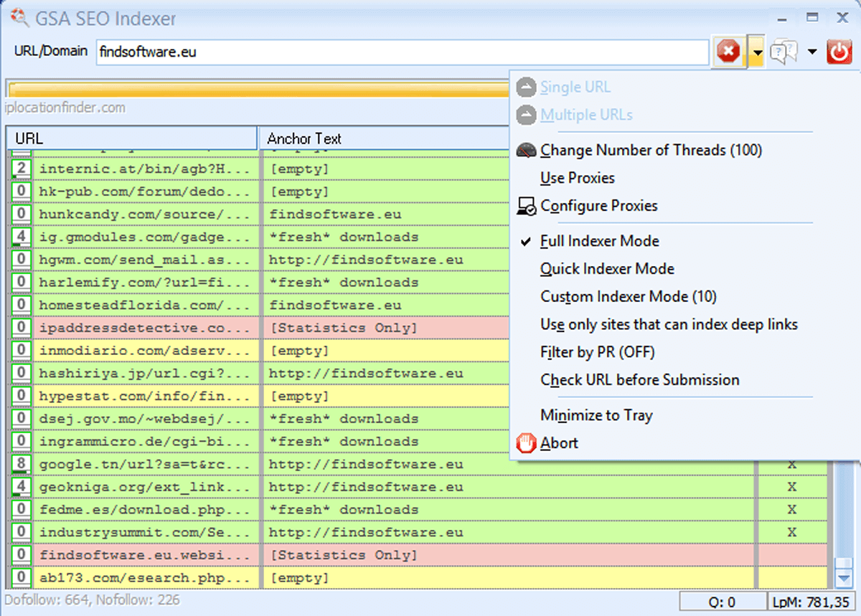Click the thread gauge speedometer icon
861x616 pixels.
pyautogui.click(x=526, y=151)
